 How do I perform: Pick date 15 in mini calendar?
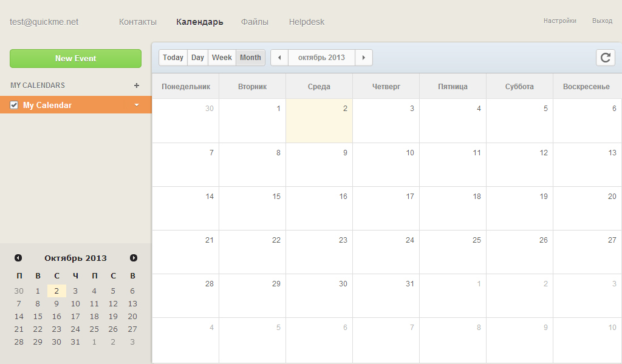[x=38, y=317]
